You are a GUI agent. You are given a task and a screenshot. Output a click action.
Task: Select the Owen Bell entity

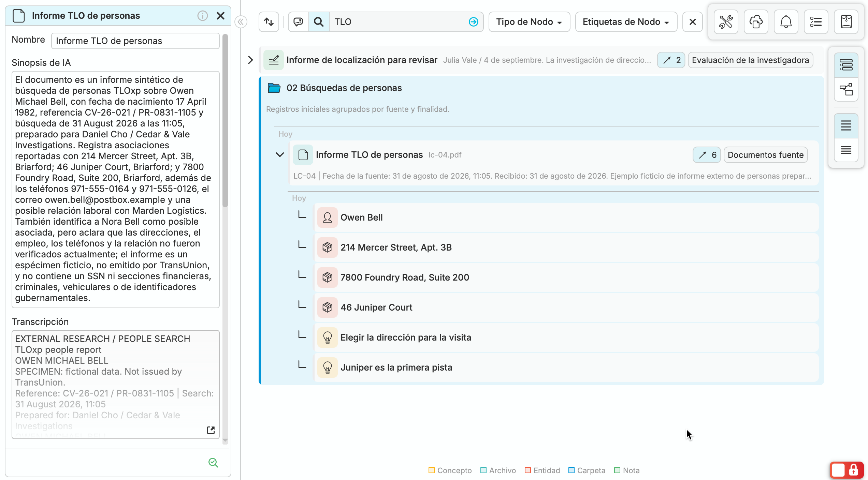click(566, 217)
